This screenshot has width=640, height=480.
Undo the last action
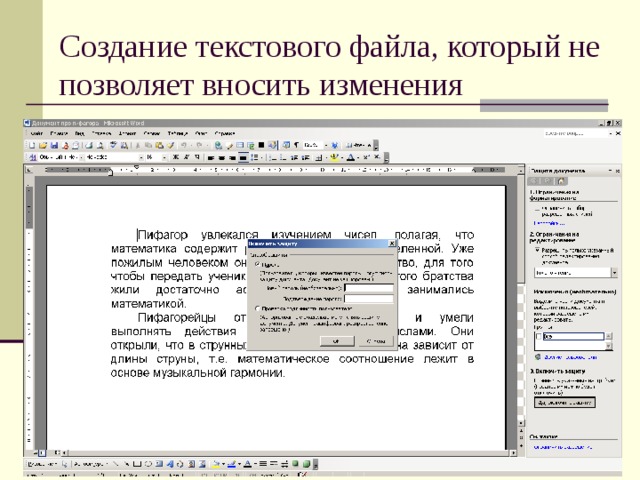(184, 145)
